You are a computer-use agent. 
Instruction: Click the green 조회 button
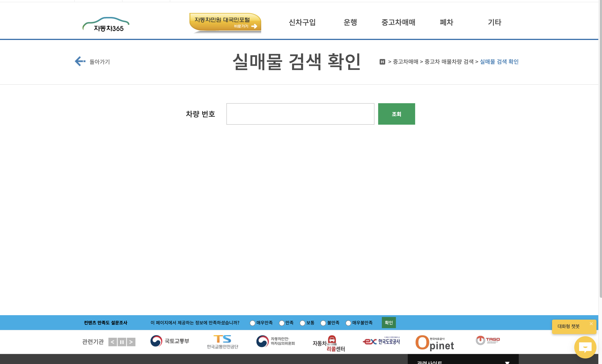[396, 114]
